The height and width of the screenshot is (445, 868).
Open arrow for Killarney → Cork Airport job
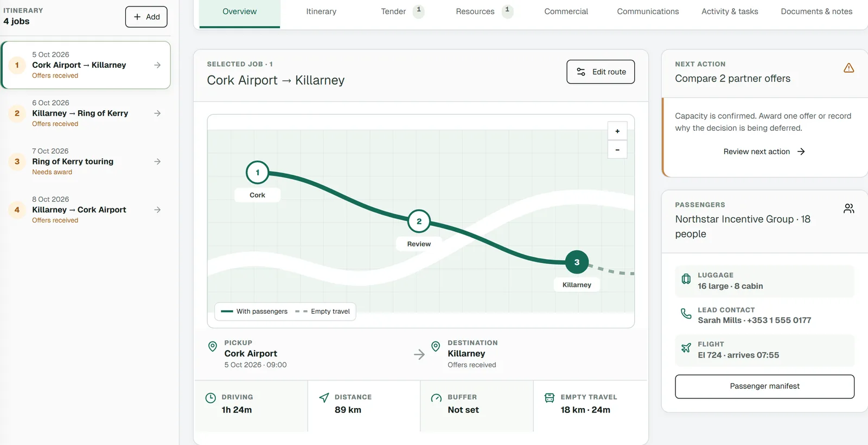pyautogui.click(x=157, y=210)
